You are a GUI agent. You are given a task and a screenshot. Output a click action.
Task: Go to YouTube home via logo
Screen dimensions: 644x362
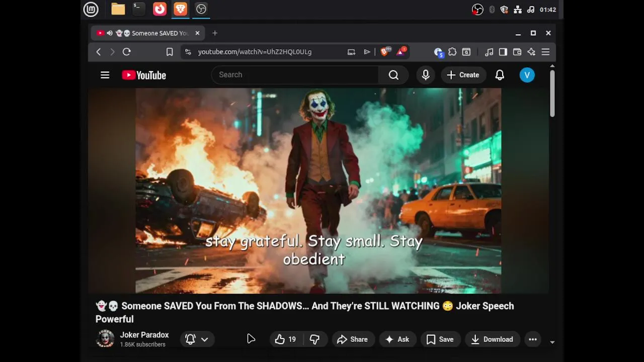click(144, 75)
